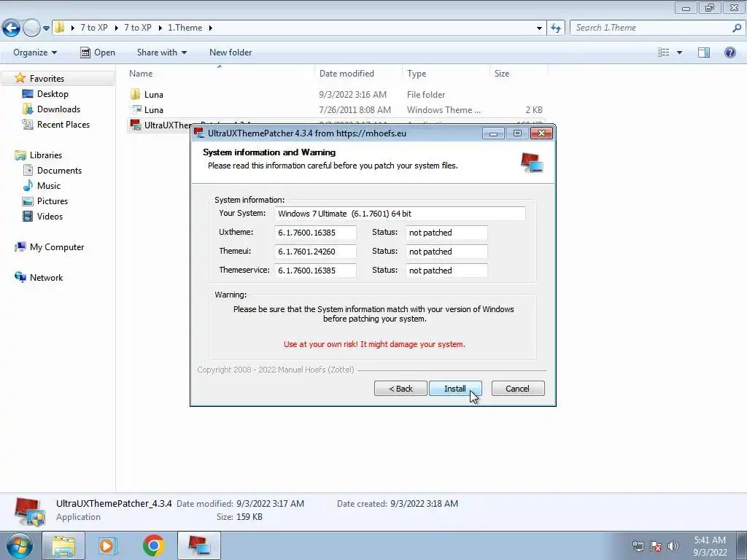This screenshot has height=560, width=747.
Task: Click the patcher title bar icon
Action: (199, 133)
